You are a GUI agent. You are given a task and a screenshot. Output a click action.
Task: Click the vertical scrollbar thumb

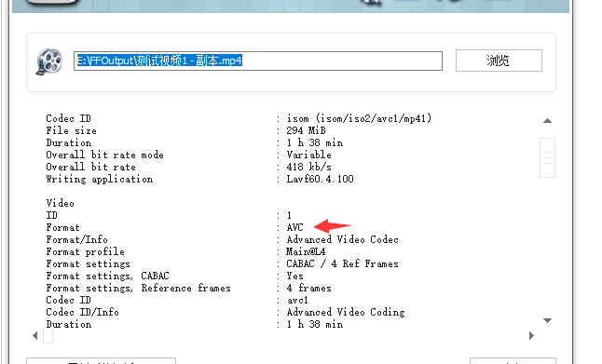point(547,157)
